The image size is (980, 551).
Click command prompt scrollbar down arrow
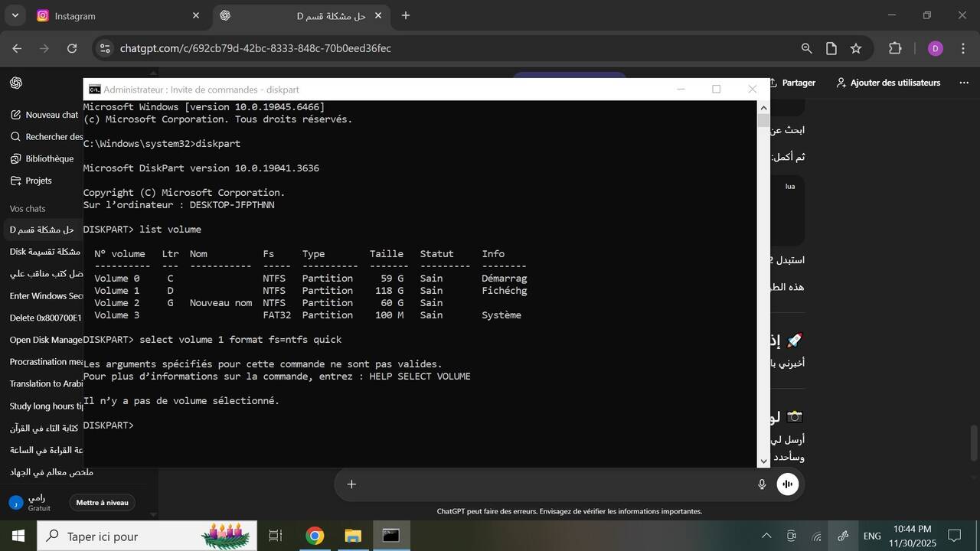tap(763, 460)
